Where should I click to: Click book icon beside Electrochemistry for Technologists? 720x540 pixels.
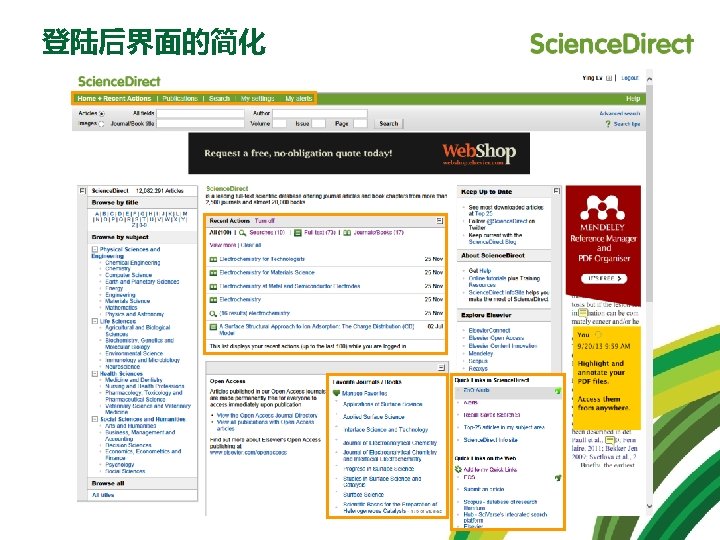click(213, 259)
